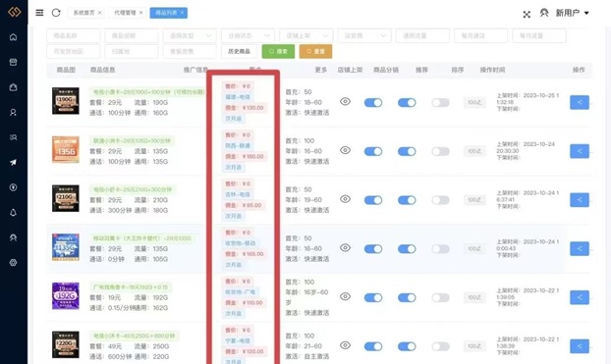611x364 pixels.
Task: Open the home icon in the sidebar
Action: (13, 37)
